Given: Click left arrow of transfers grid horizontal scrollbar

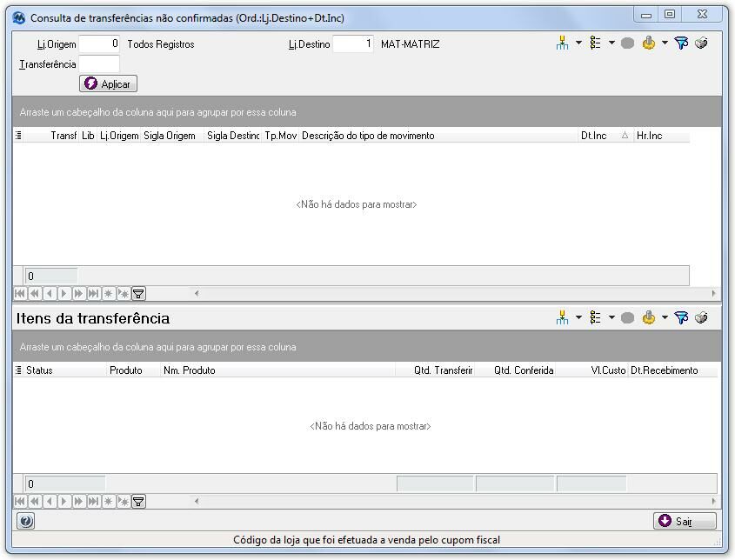Looking at the screenshot, I should coord(197,293).
